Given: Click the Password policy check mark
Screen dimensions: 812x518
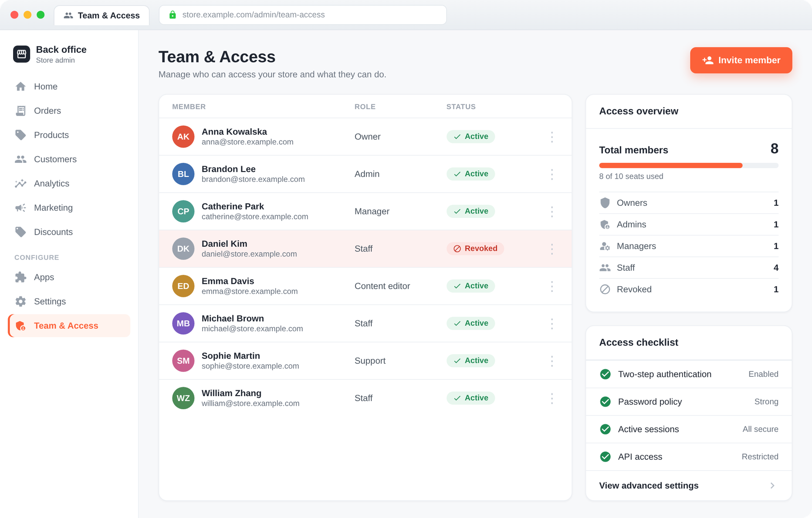Looking at the screenshot, I should pos(605,402).
